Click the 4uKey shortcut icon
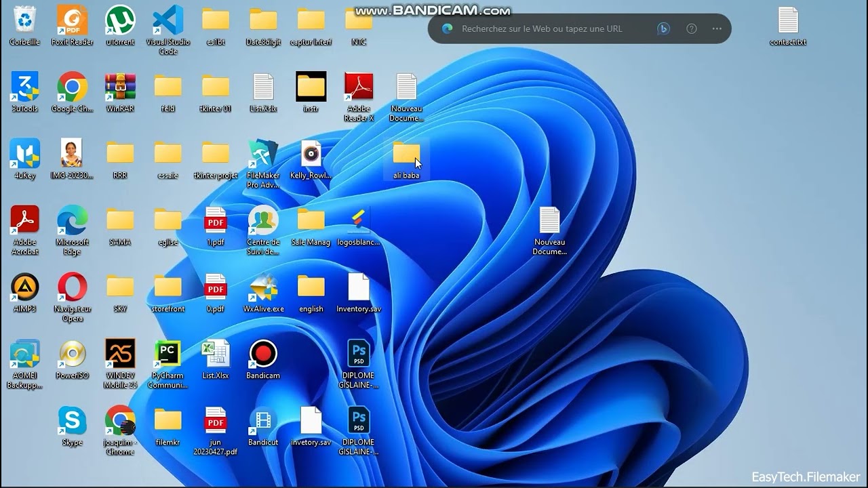The height and width of the screenshot is (488, 868). (24, 153)
